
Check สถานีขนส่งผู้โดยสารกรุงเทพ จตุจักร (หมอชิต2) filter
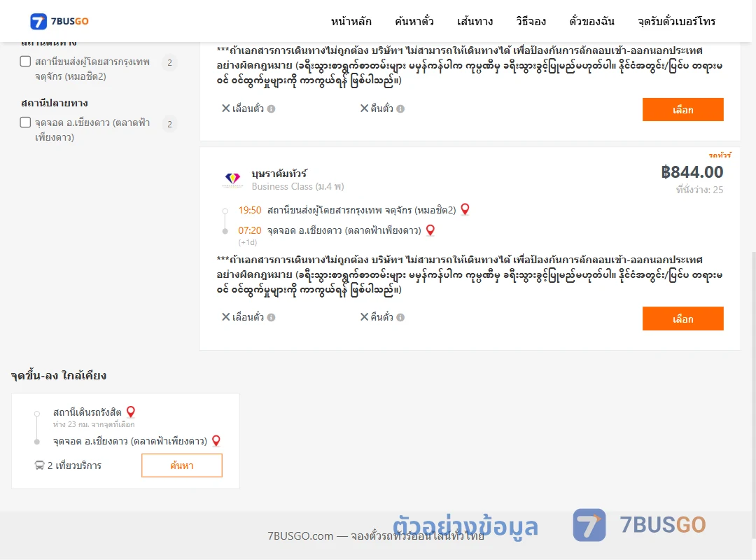click(x=26, y=62)
